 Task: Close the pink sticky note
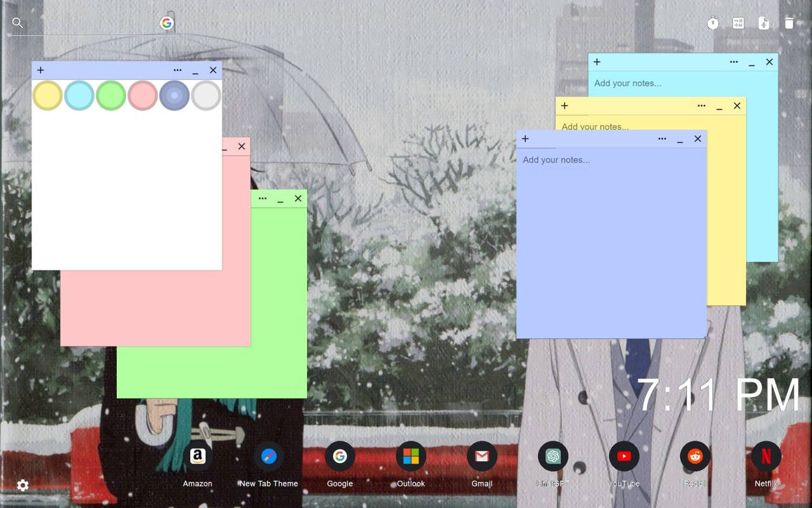[242, 147]
